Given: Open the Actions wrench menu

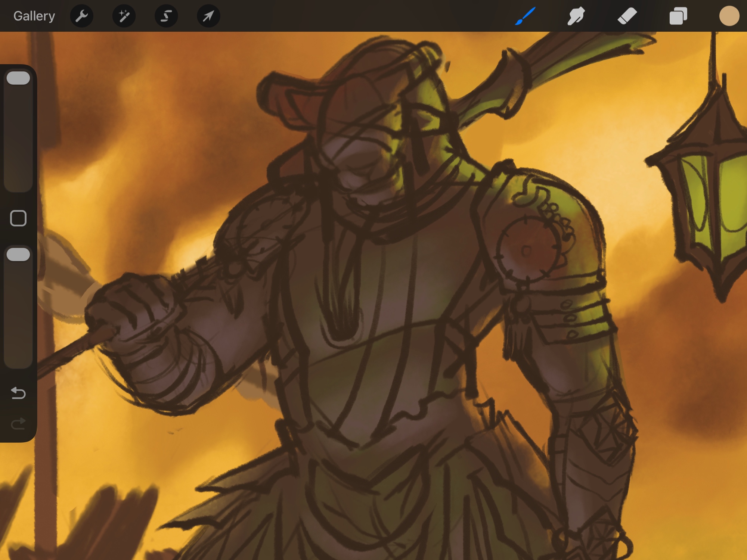Looking at the screenshot, I should click(x=81, y=16).
